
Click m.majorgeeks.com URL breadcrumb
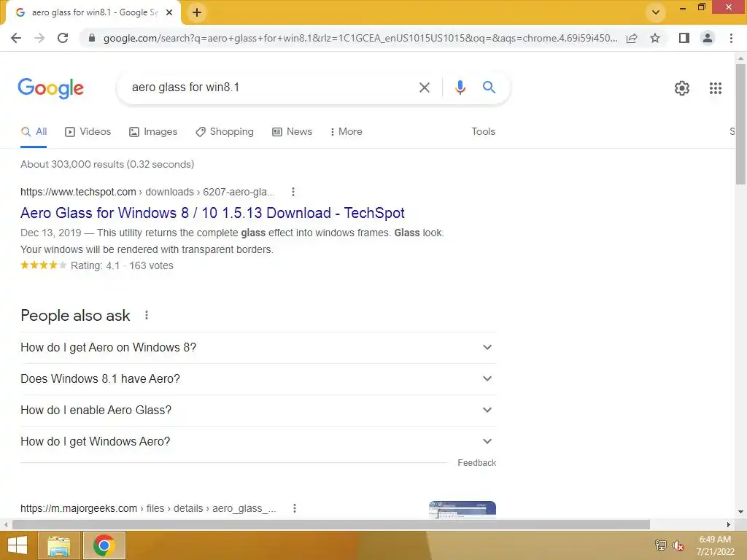point(148,508)
